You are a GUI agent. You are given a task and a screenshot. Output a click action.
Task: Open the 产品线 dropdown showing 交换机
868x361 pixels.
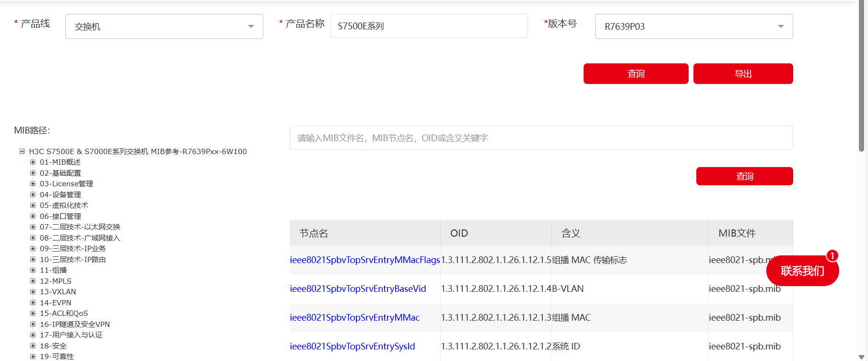[x=164, y=26]
